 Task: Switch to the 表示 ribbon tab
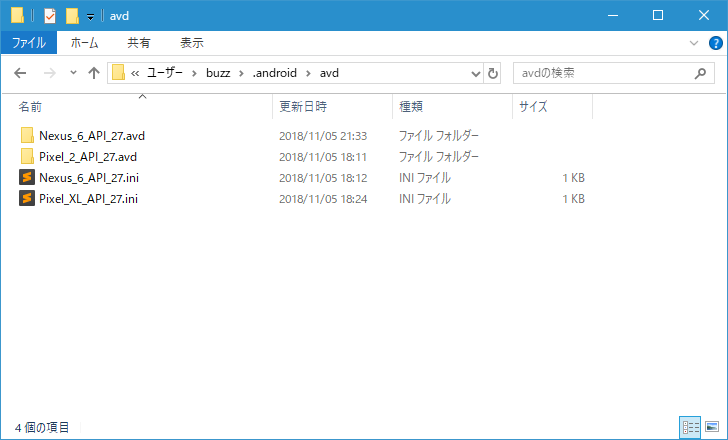tap(192, 43)
